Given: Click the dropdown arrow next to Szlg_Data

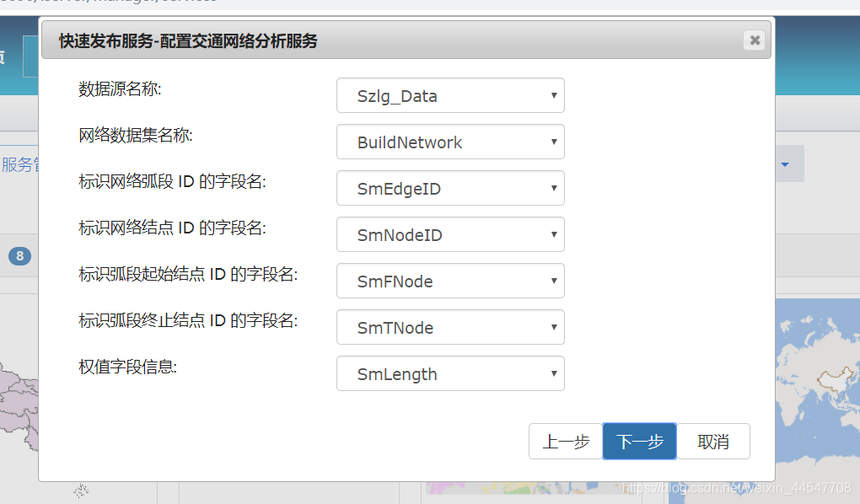Looking at the screenshot, I should (552, 95).
